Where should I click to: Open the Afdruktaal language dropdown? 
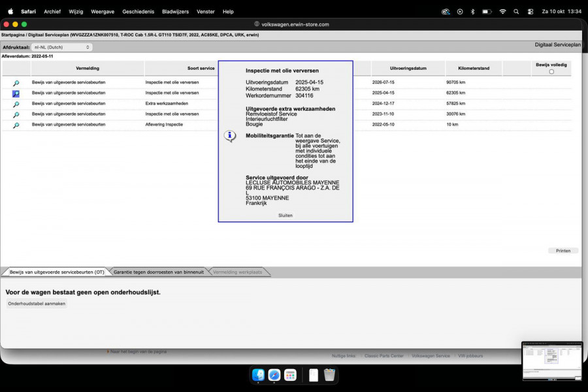click(x=62, y=47)
